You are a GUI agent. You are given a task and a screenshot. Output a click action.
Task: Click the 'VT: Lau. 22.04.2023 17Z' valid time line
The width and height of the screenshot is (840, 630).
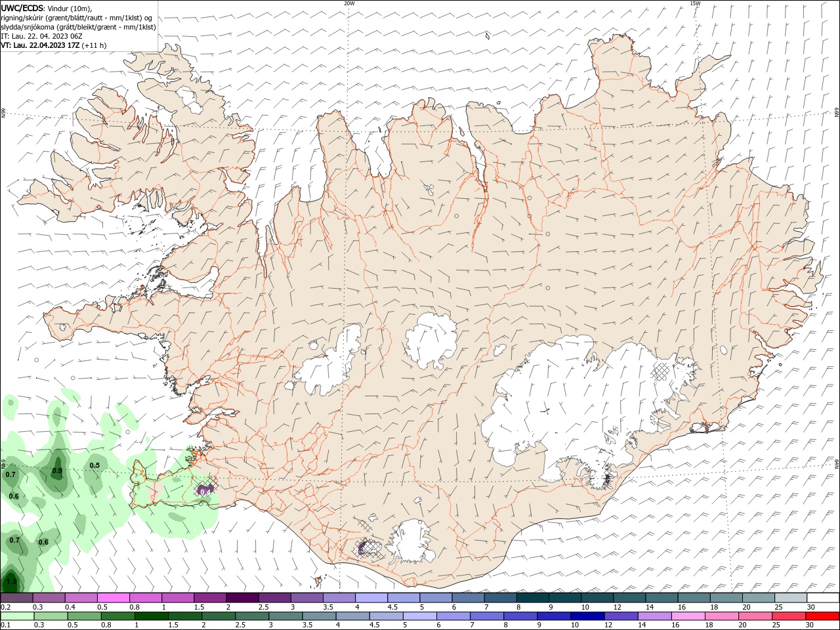41,45
